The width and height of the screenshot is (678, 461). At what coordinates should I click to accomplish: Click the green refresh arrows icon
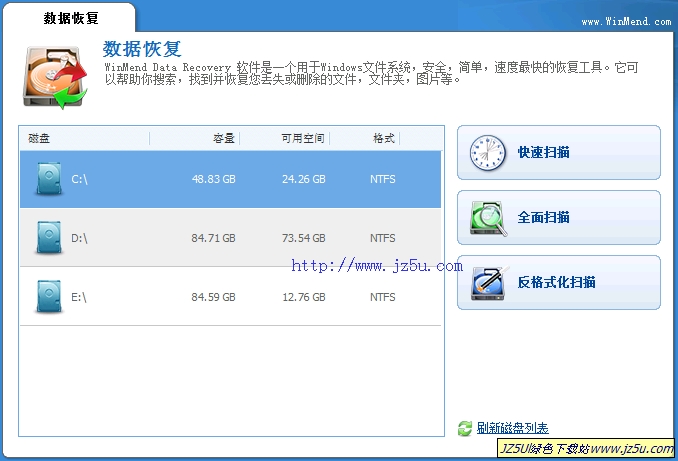465,429
